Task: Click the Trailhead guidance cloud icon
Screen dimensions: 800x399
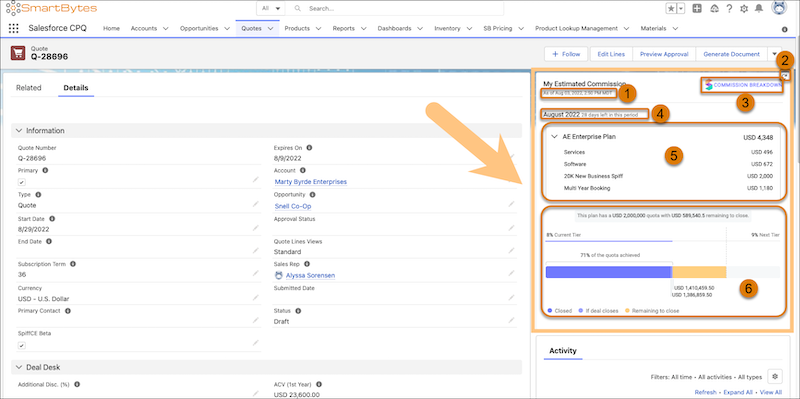Action: click(714, 8)
